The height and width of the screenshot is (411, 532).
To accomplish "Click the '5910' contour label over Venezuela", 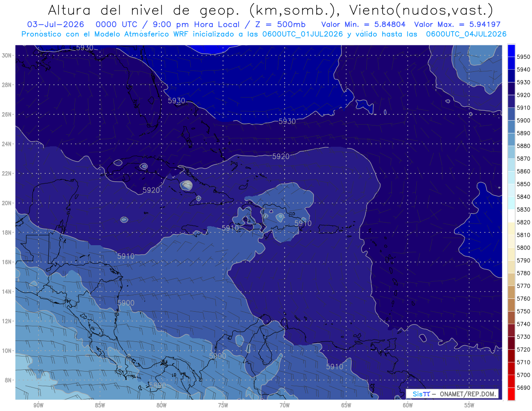I will coord(335,367).
